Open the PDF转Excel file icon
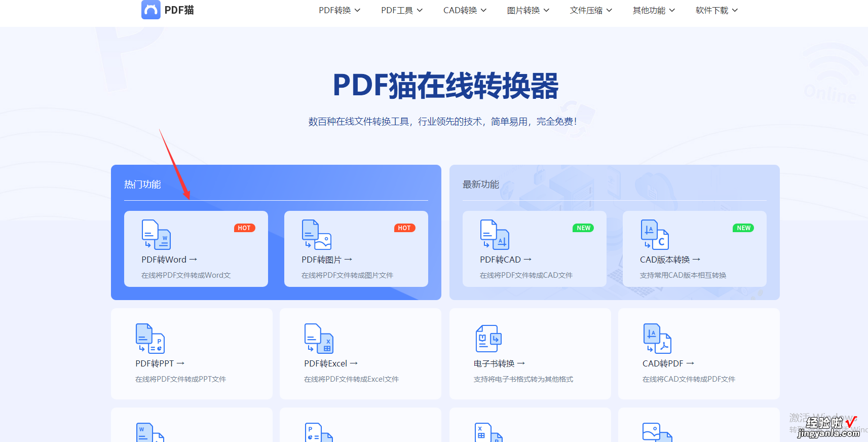The image size is (868, 442). click(319, 339)
